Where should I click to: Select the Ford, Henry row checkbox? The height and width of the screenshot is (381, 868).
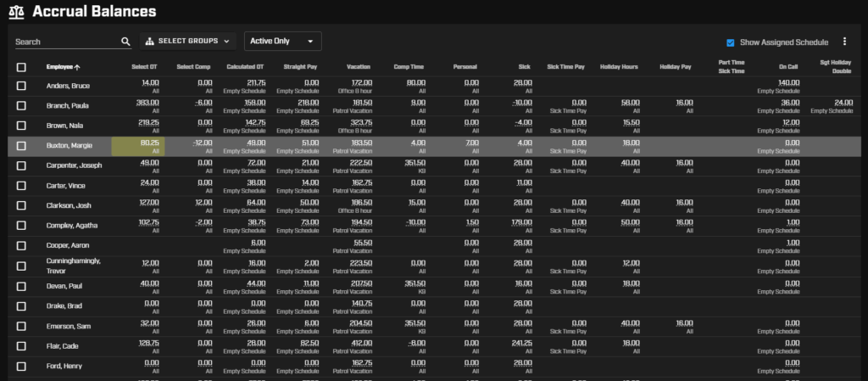click(x=21, y=366)
